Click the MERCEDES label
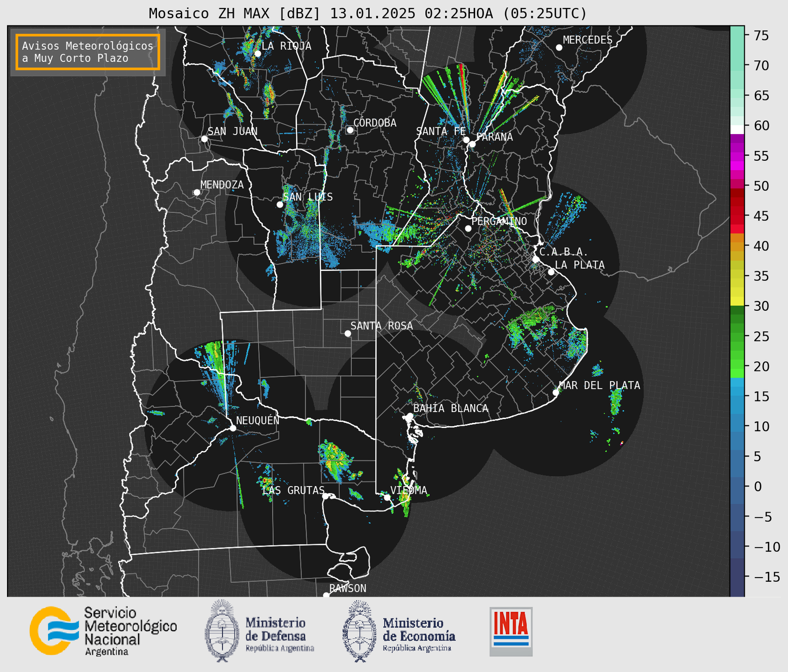The width and height of the screenshot is (788, 672). pyautogui.click(x=588, y=40)
